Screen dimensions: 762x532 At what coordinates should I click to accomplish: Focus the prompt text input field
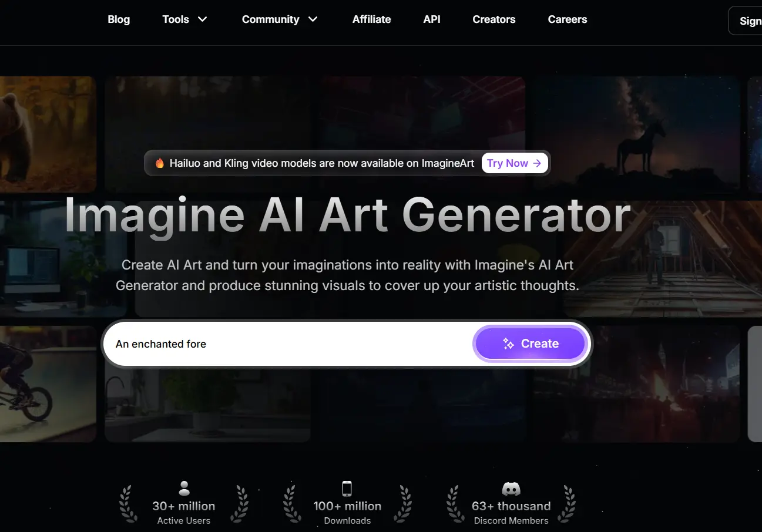point(288,344)
